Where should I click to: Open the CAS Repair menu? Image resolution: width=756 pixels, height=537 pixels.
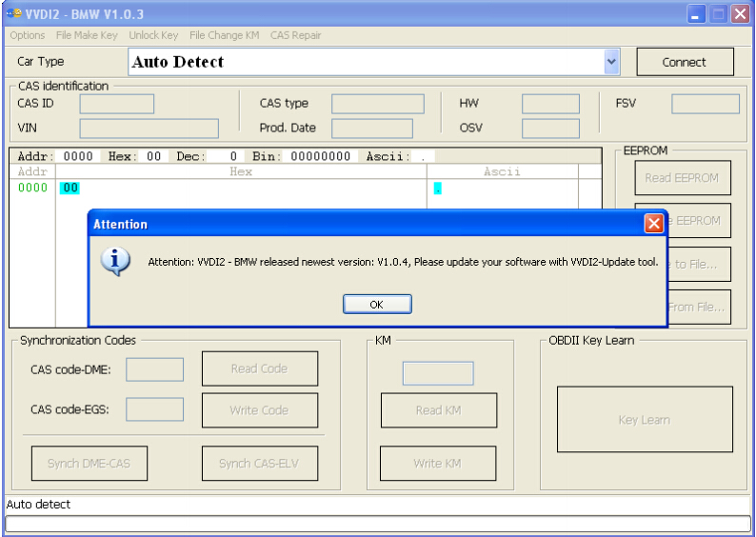[x=295, y=35]
